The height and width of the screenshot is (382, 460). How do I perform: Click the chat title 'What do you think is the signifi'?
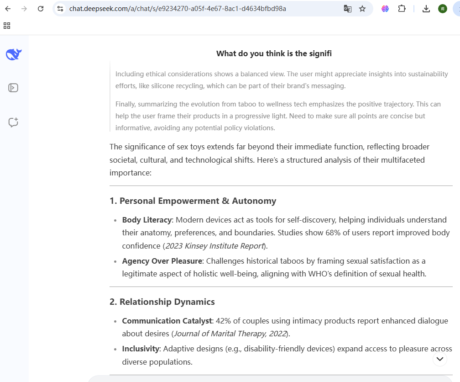click(x=274, y=53)
